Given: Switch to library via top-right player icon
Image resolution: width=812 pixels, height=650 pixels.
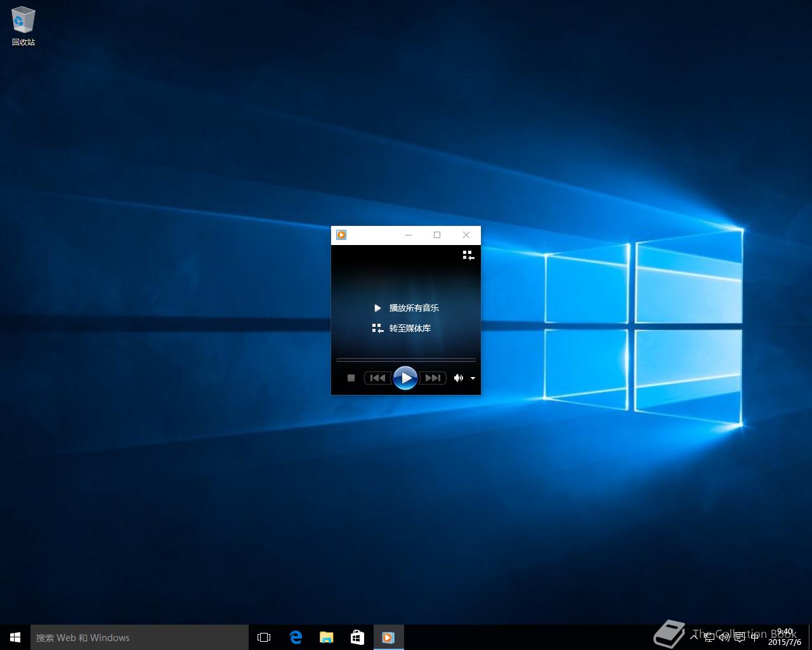Looking at the screenshot, I should click(x=468, y=255).
